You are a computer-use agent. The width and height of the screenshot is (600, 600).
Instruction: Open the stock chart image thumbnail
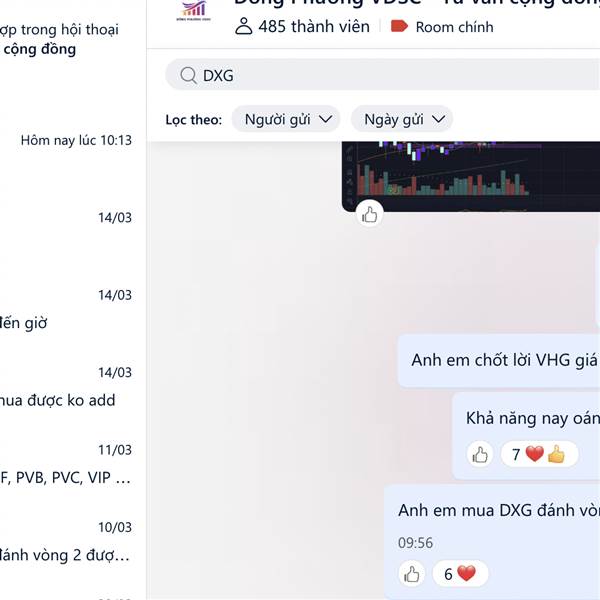click(471, 176)
